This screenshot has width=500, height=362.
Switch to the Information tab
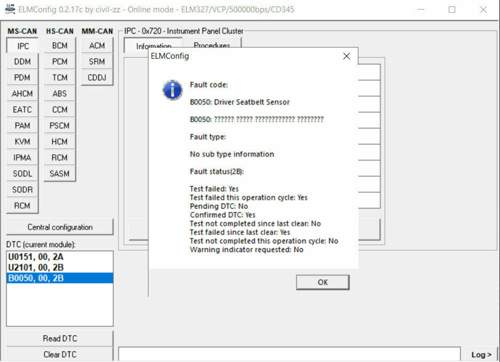coord(153,46)
